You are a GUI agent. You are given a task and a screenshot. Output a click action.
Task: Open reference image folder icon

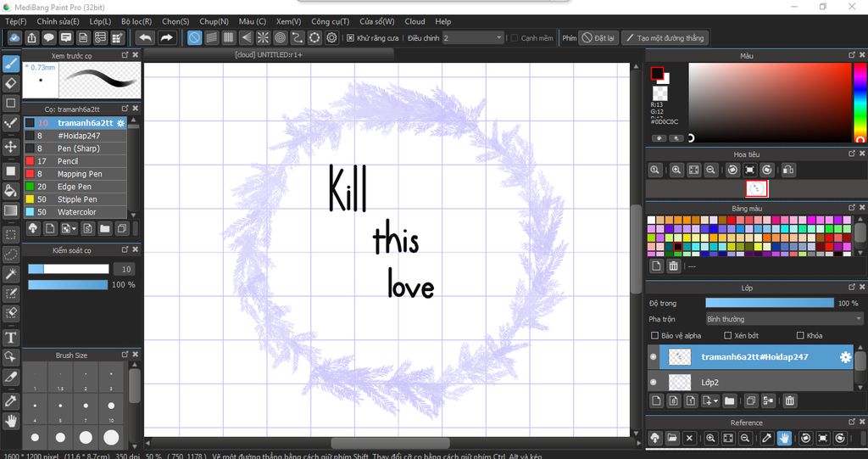click(x=672, y=438)
